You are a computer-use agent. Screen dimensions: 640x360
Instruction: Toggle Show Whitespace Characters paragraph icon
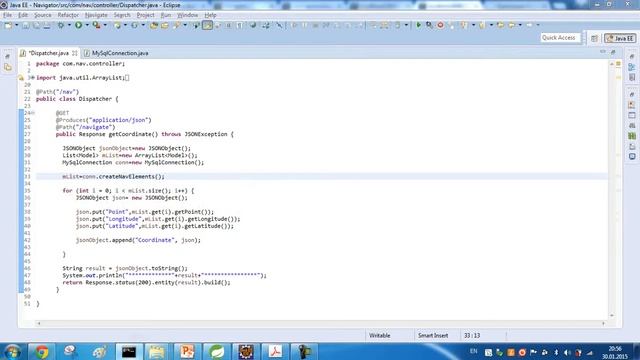tap(240, 25)
